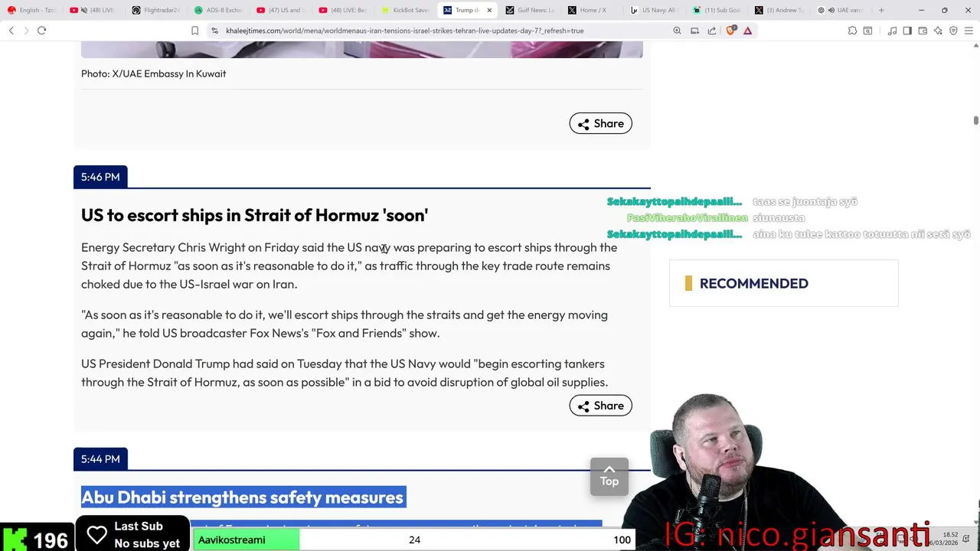
Task: Switch to the US Navy tab
Action: point(654,10)
